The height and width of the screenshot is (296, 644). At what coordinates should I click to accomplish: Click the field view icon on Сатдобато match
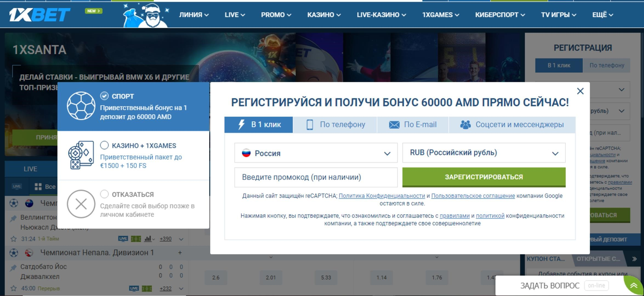tap(147, 288)
